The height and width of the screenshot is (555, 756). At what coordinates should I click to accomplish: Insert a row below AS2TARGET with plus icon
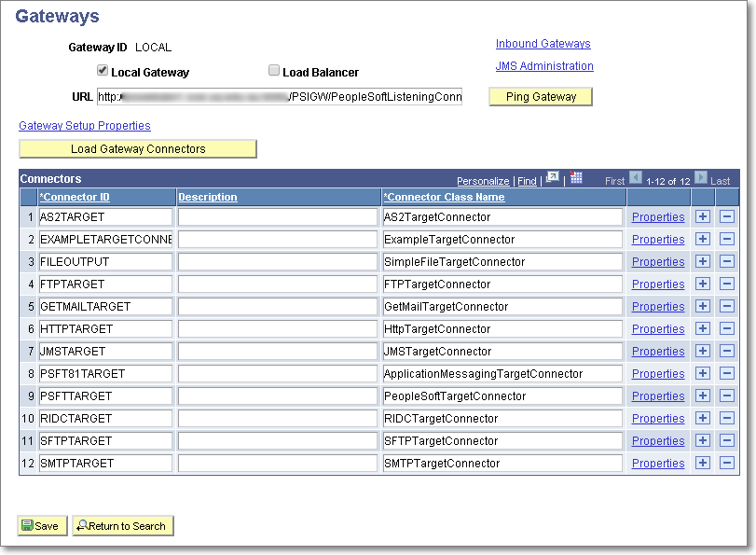click(x=702, y=216)
